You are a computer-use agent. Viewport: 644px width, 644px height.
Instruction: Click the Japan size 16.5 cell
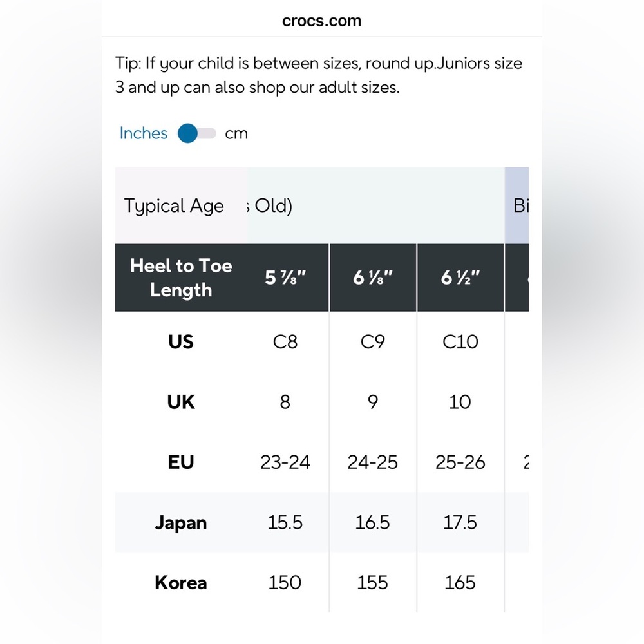(372, 522)
